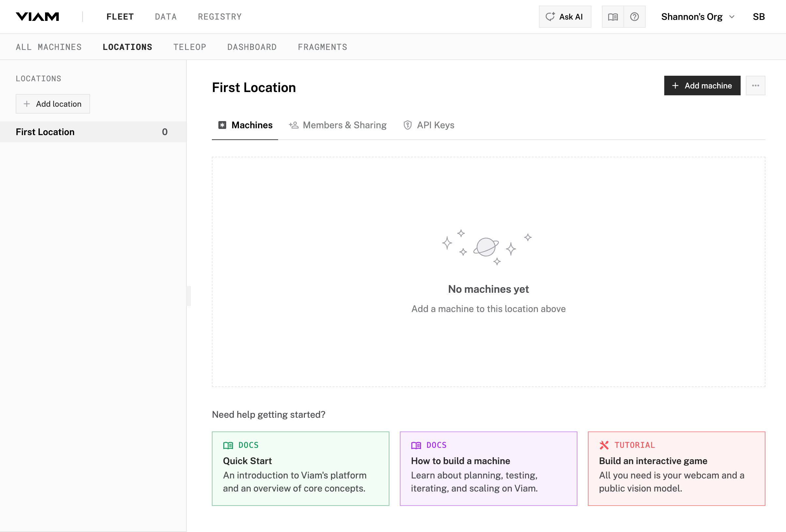Screen dimensions: 786x532
Task: Click the Ask AI sparkle icon
Action: click(x=550, y=16)
